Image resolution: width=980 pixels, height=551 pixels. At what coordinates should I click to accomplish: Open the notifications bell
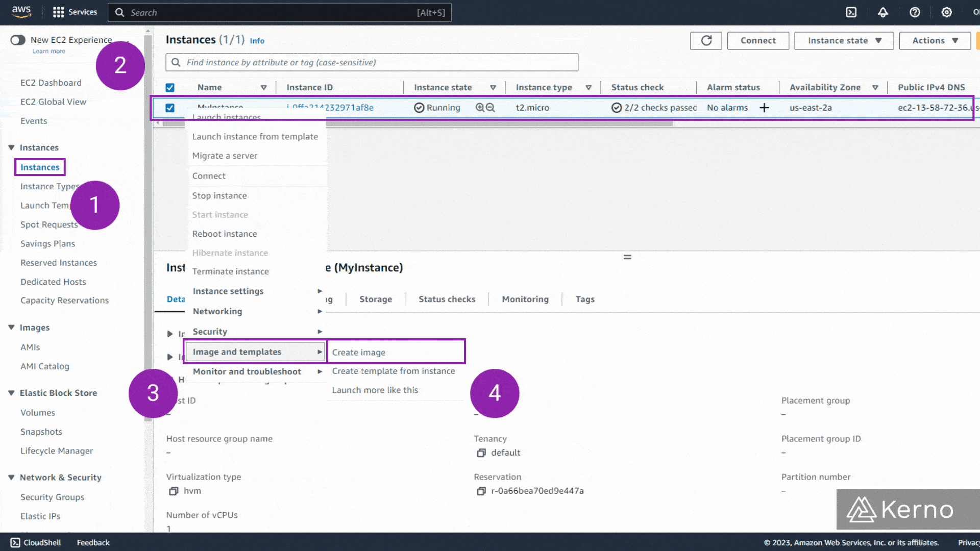tap(883, 12)
